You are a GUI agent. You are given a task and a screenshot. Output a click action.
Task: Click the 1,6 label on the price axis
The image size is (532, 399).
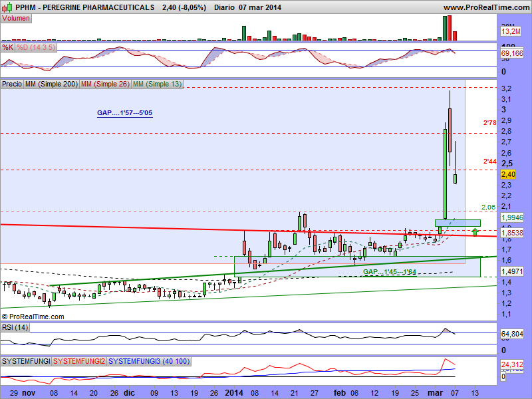507,260
